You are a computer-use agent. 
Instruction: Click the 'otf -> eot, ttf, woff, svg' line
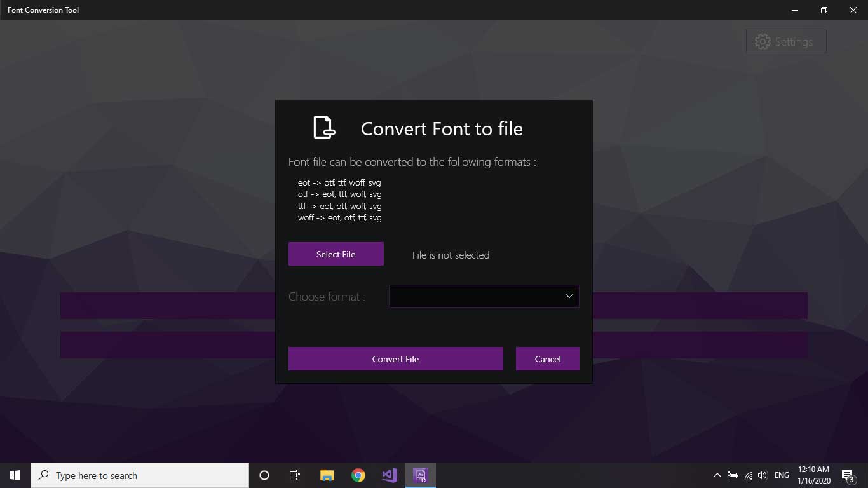coord(339,194)
